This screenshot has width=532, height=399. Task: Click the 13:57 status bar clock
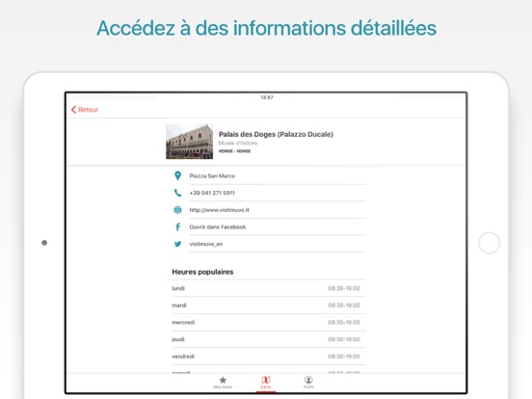point(267,97)
